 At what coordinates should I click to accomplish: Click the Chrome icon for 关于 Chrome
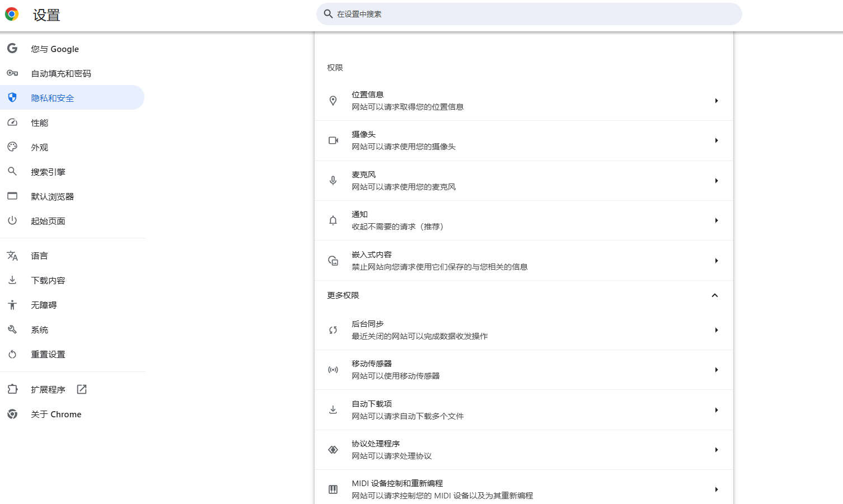pos(12,414)
